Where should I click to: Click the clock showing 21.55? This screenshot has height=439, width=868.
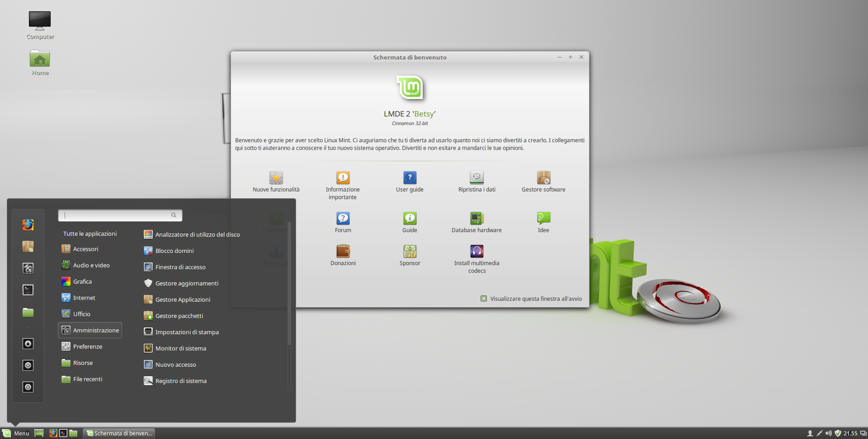click(x=850, y=433)
